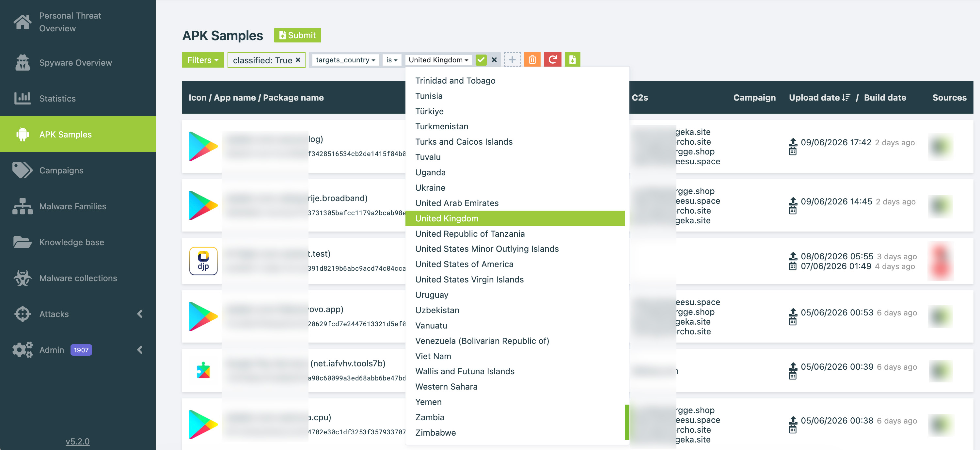This screenshot has height=450, width=980.
Task: Cancel the targets_country filter edit
Action: pos(494,60)
